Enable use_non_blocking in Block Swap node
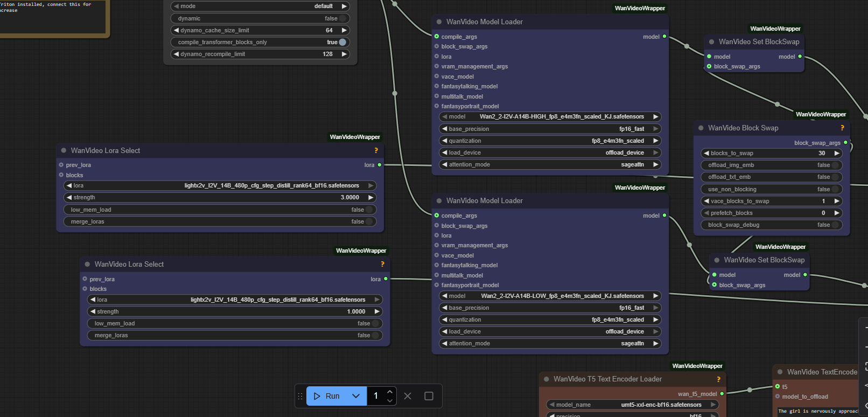 835,190
